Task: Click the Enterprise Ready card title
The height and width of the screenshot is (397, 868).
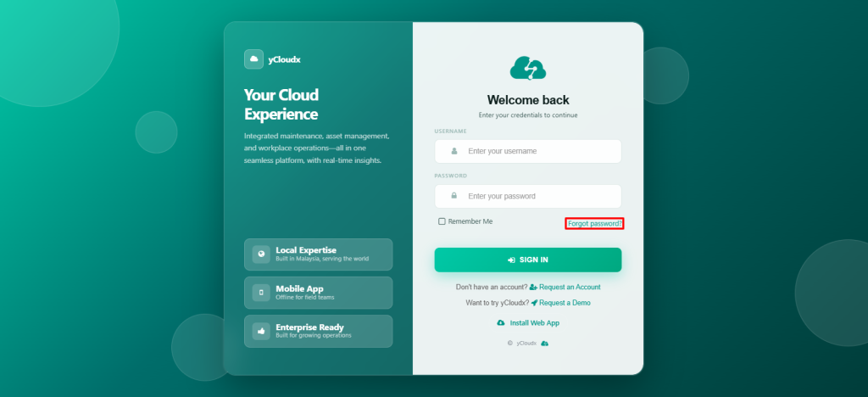Action: click(x=309, y=327)
